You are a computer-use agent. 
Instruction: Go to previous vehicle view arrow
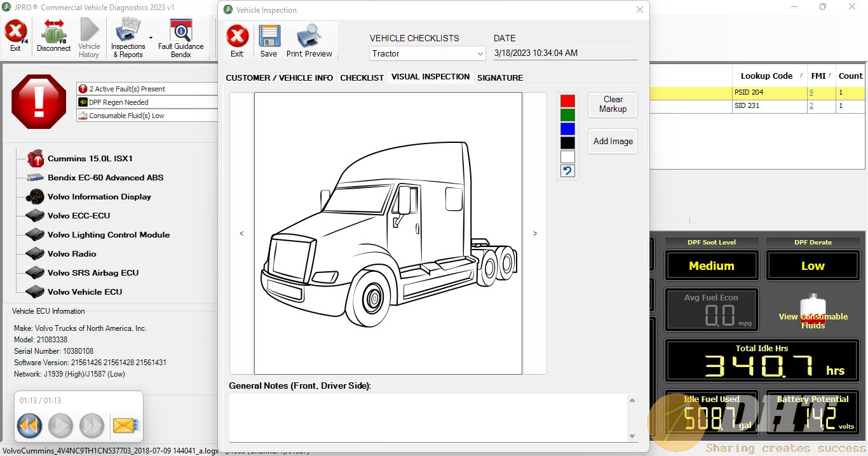pos(241,234)
